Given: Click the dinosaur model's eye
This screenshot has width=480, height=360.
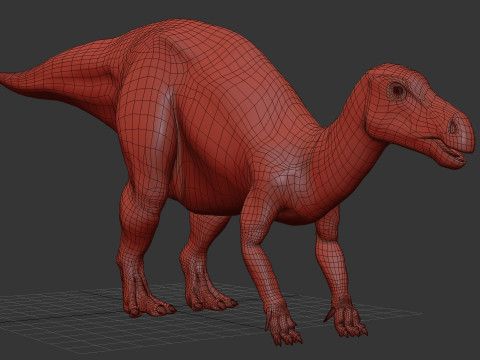Looking at the screenshot, I should pyautogui.click(x=398, y=90).
